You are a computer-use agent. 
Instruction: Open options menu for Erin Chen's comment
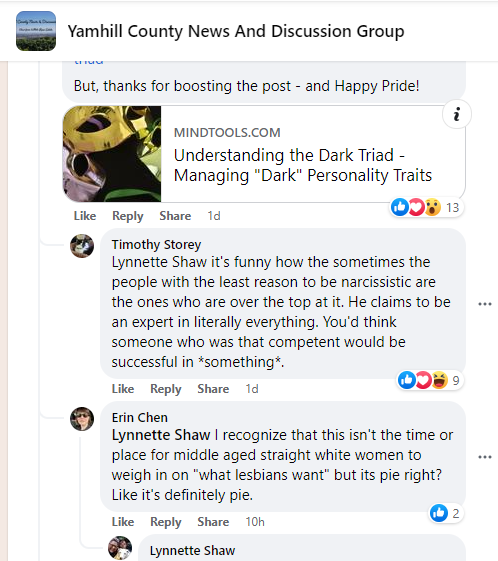tap(485, 457)
